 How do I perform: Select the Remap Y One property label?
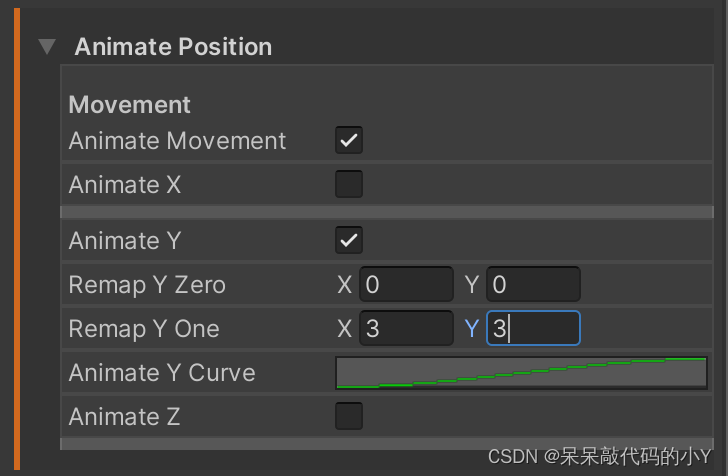[144, 329]
